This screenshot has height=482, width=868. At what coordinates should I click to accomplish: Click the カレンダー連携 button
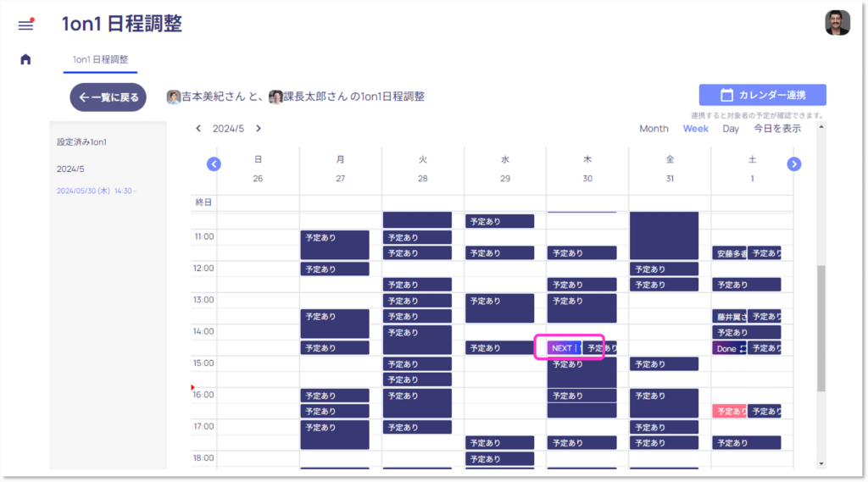762,95
